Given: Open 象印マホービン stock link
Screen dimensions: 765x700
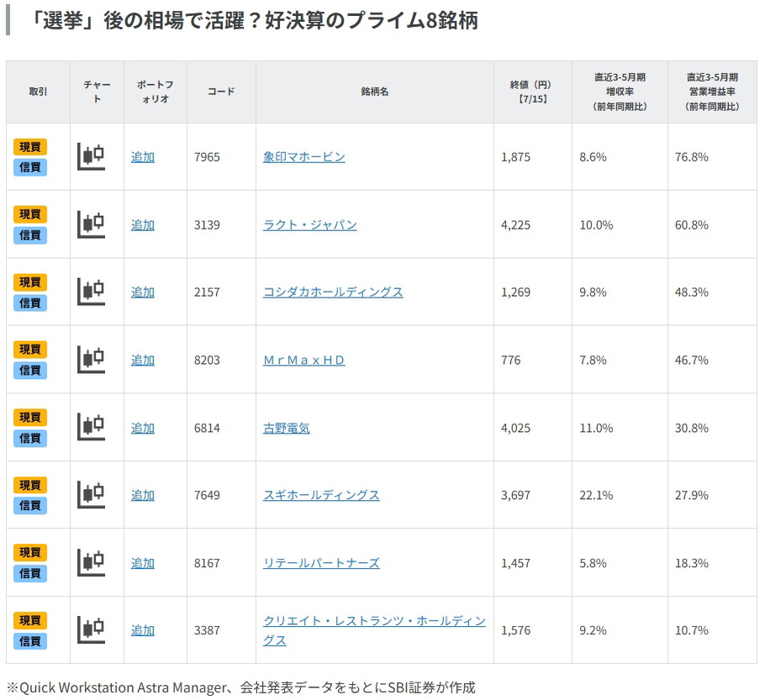Looking at the screenshot, I should tap(304, 157).
